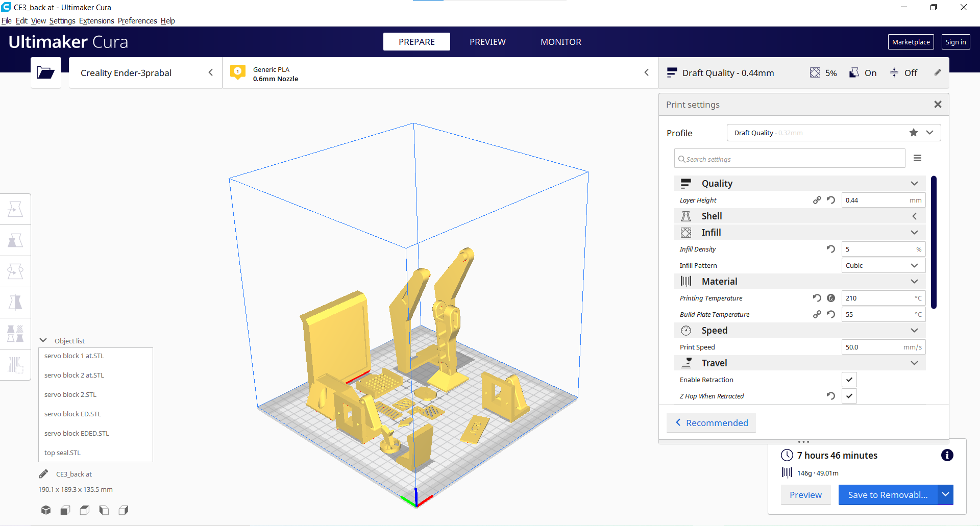Open file with the folder icon
Screen dimensions: 980x526
[46, 73]
